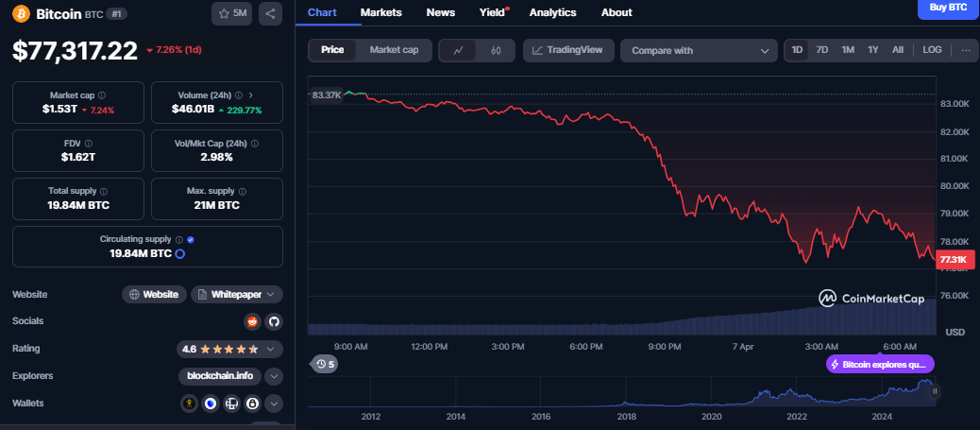The width and height of the screenshot is (980, 430).
Task: Select the Binance wallet icon
Action: pyautogui.click(x=190, y=404)
